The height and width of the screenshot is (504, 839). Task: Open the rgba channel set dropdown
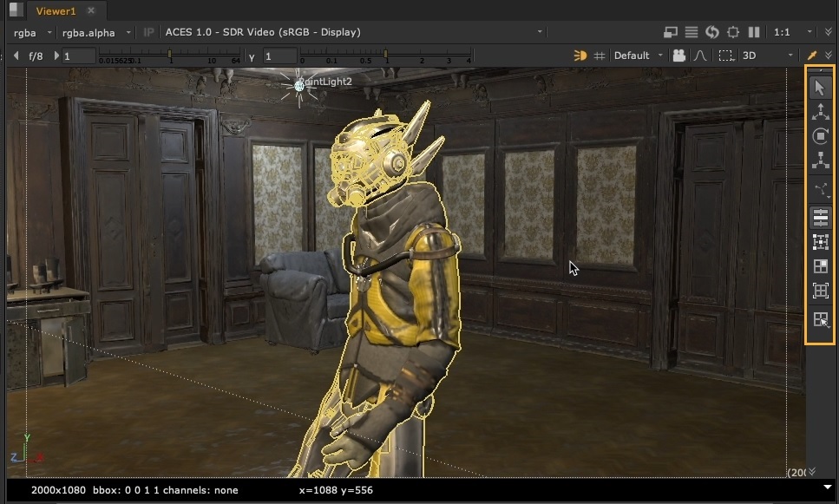(31, 32)
